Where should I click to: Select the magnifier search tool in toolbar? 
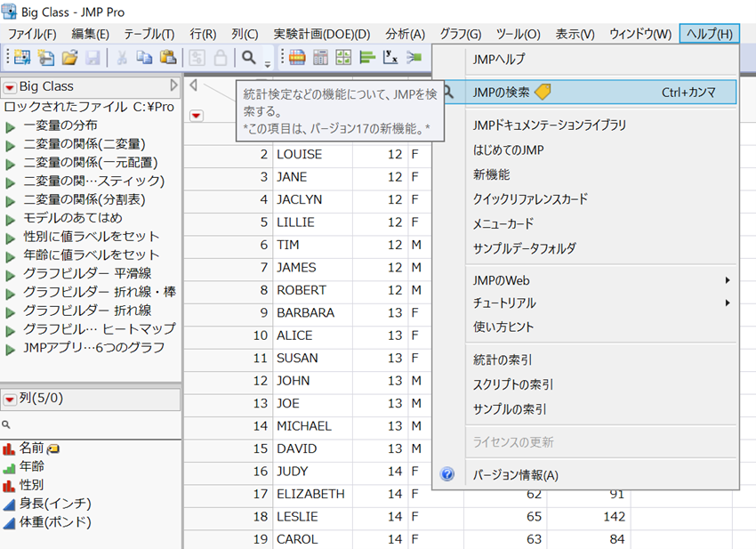pyautogui.click(x=246, y=57)
